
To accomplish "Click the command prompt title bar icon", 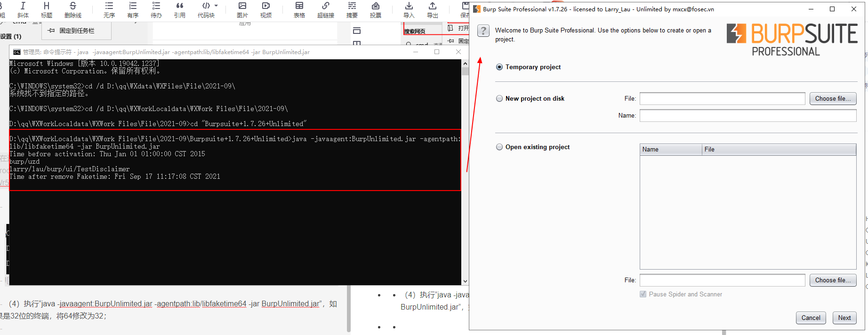I will (x=17, y=52).
